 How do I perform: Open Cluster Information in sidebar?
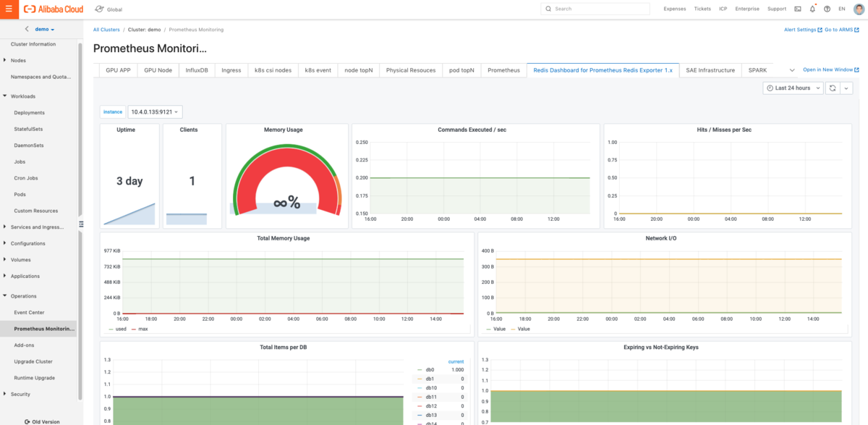pos(33,44)
